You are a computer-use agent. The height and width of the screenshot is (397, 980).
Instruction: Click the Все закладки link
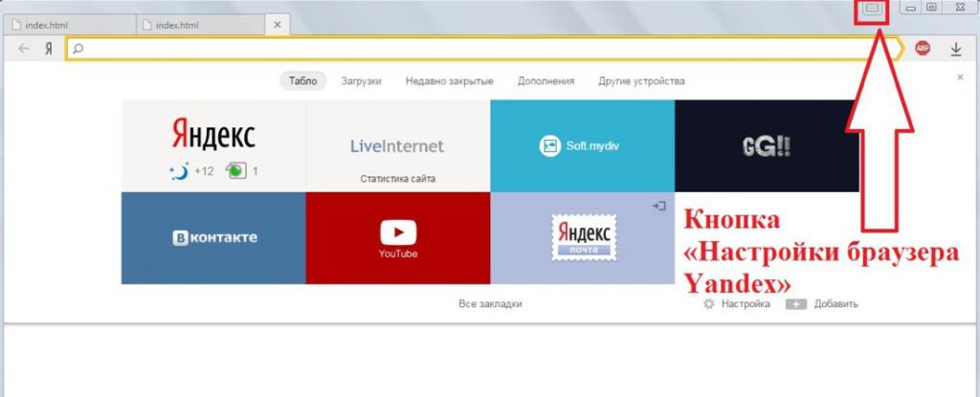490,304
